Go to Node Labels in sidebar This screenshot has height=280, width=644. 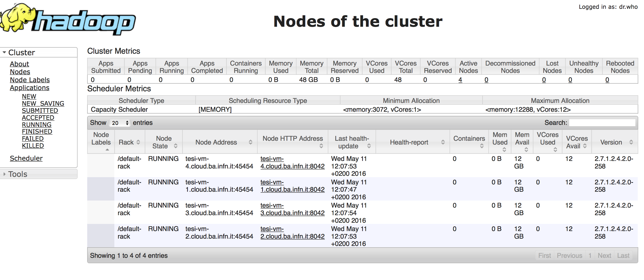coord(30,80)
